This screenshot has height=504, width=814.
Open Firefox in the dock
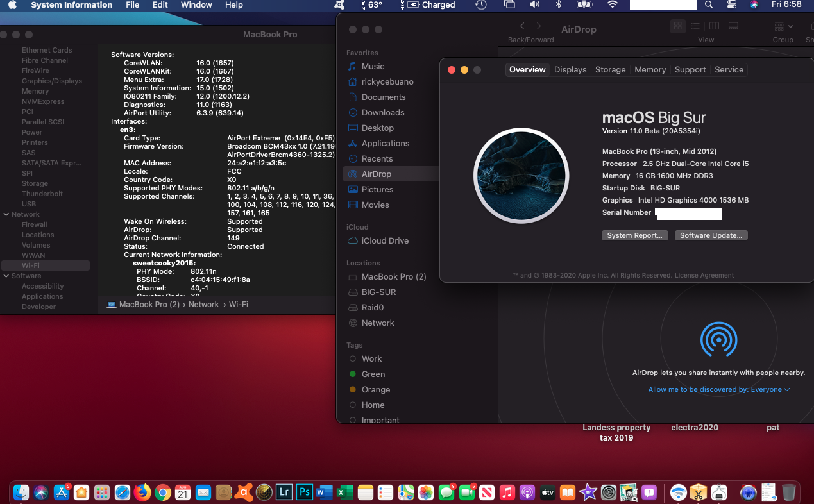pos(142,492)
